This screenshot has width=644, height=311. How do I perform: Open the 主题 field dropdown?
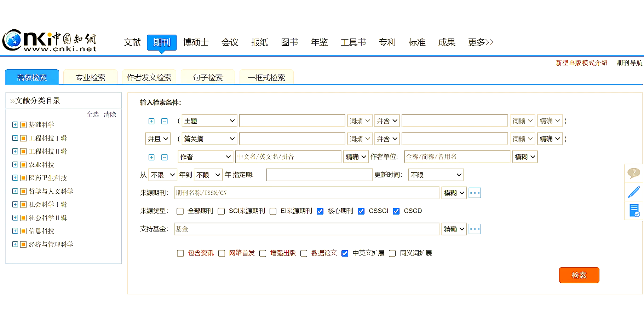[209, 121]
